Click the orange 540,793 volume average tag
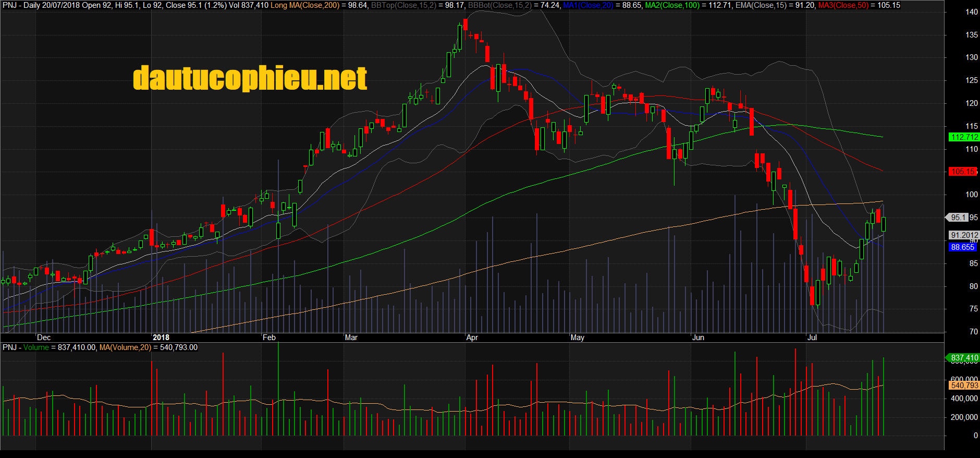This screenshot has width=980, height=458. coord(964,385)
